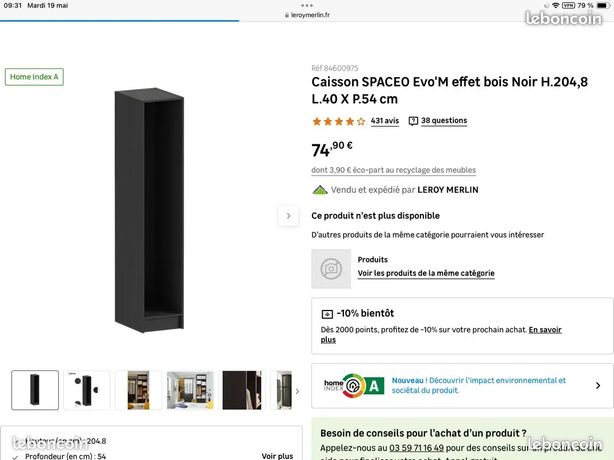Click the 38 questions icon
Screen dimensions: 614x460
coord(413,121)
